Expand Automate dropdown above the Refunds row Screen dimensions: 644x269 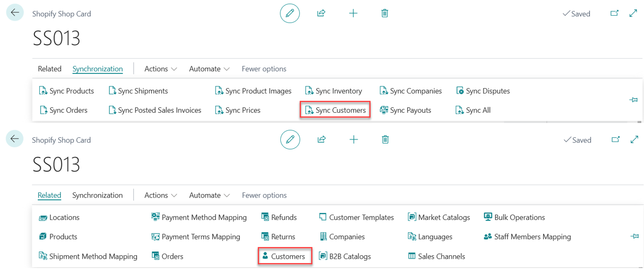click(x=209, y=196)
